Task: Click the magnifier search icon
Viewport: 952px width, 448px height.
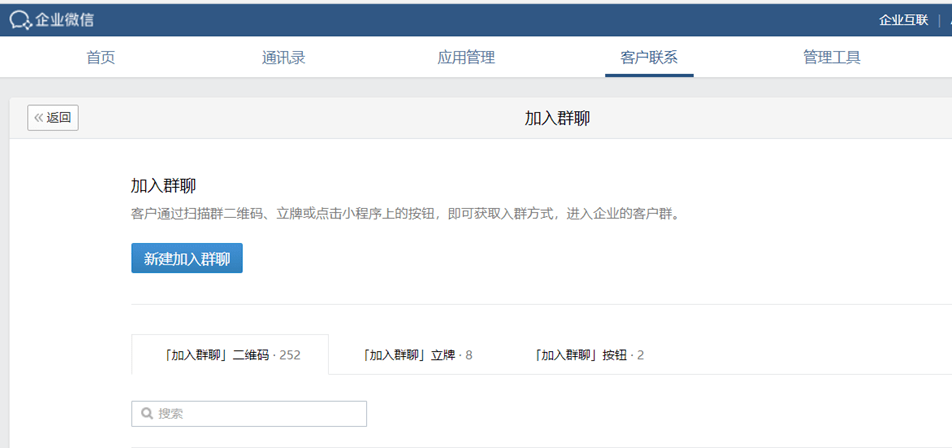Action: [x=146, y=414]
